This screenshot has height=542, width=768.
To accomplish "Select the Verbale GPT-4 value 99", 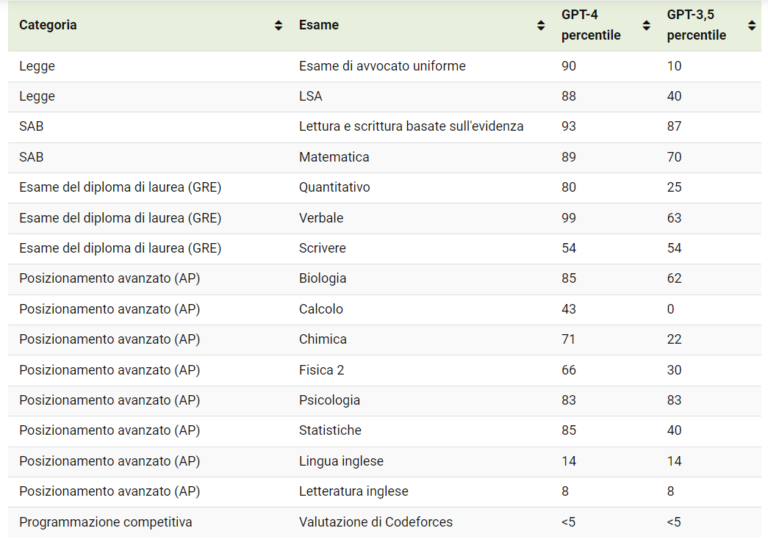I will pyautogui.click(x=569, y=218).
